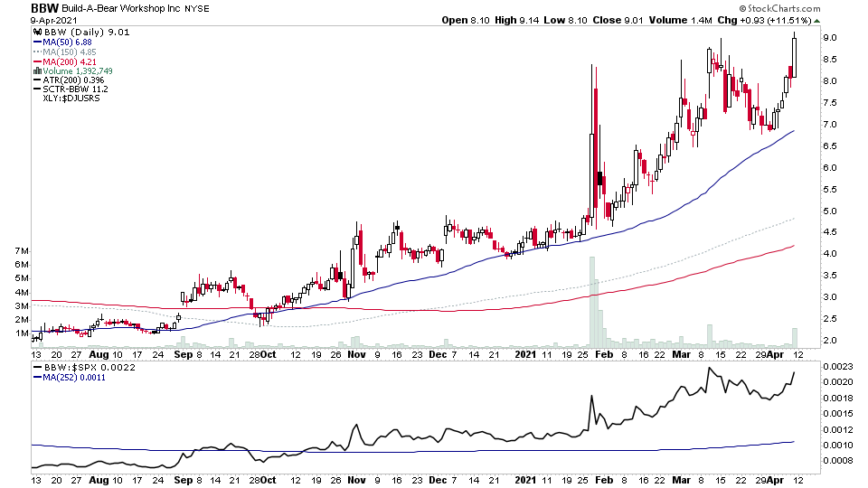Click the Aug label on lower panel axis
This screenshot has height=488, width=868.
tap(99, 480)
